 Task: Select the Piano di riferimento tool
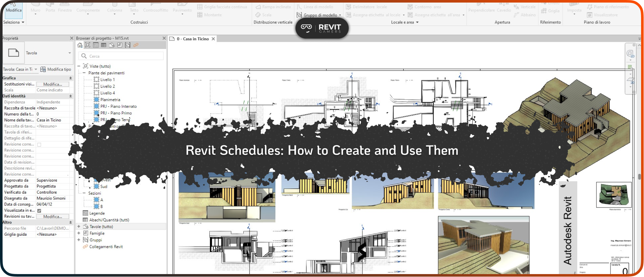tap(608, 7)
